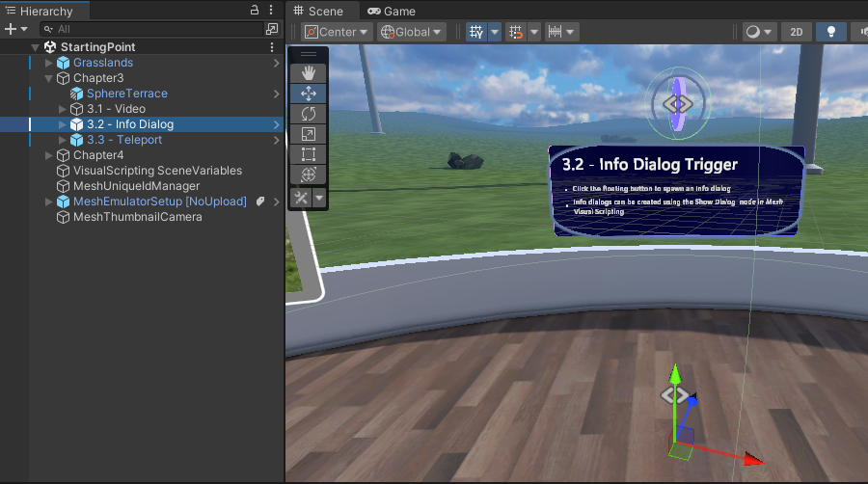Select the Rect tool

tap(308, 154)
